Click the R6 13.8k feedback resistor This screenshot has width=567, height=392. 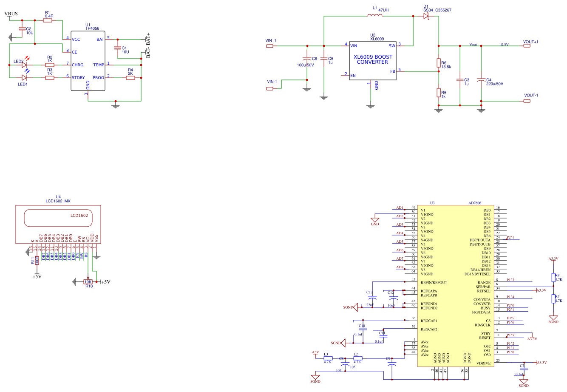(439, 63)
